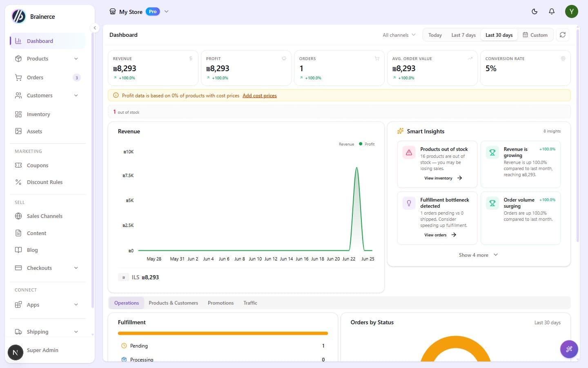The image size is (588, 368).
Task: Click the Dashboard chart icon in sidebar
Action: point(18,41)
